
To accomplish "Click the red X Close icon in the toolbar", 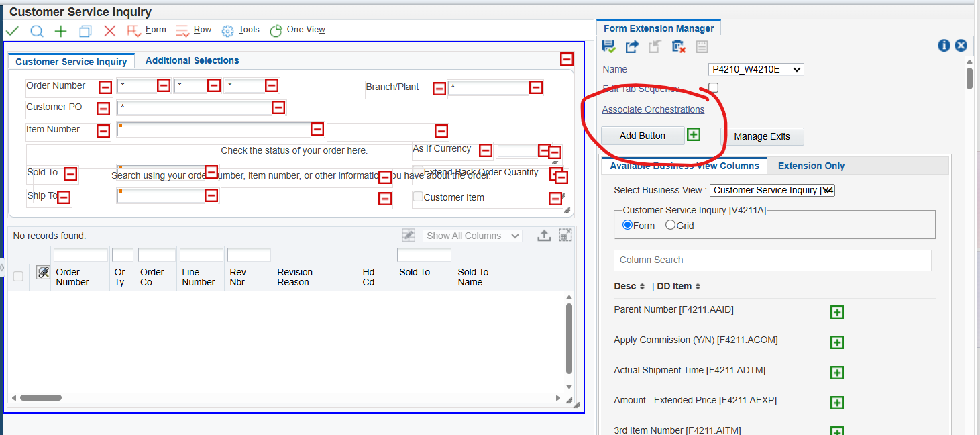I will 110,31.
